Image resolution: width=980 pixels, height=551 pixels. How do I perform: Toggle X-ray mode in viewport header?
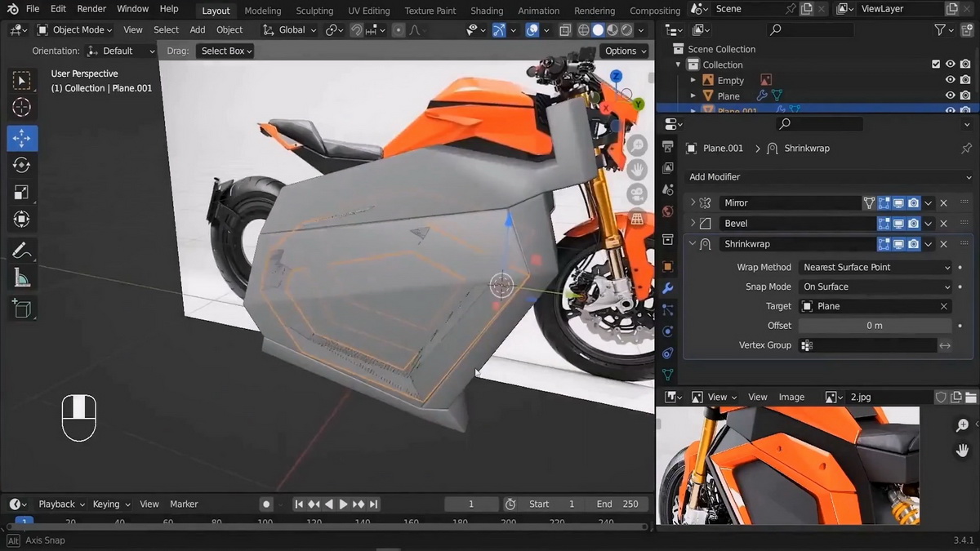pyautogui.click(x=564, y=30)
